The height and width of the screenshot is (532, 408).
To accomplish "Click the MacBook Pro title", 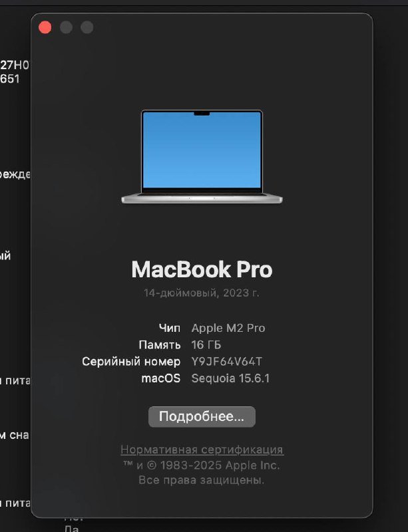I will [x=202, y=270].
